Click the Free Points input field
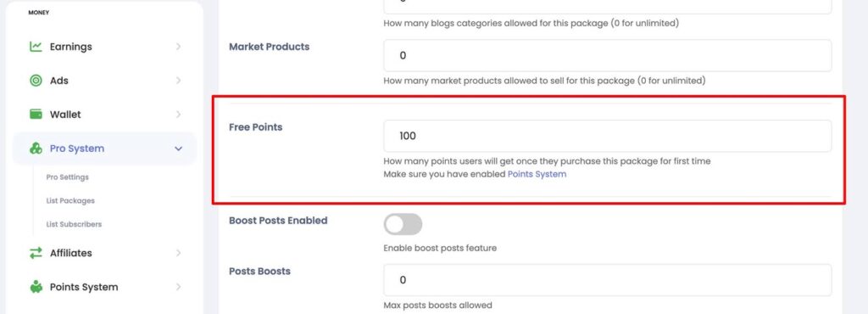 (607, 136)
